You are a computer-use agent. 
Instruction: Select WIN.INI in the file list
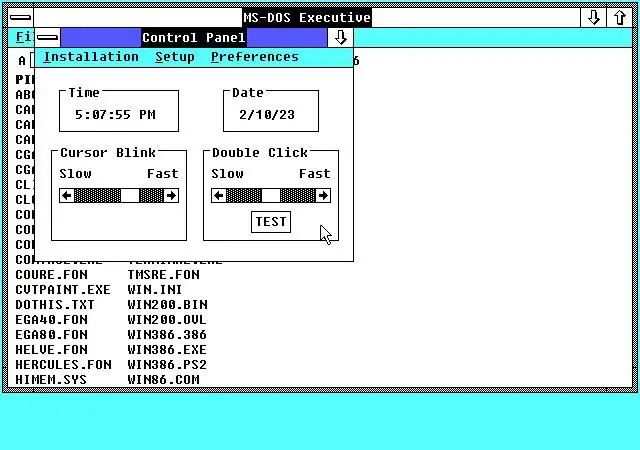tap(155, 290)
